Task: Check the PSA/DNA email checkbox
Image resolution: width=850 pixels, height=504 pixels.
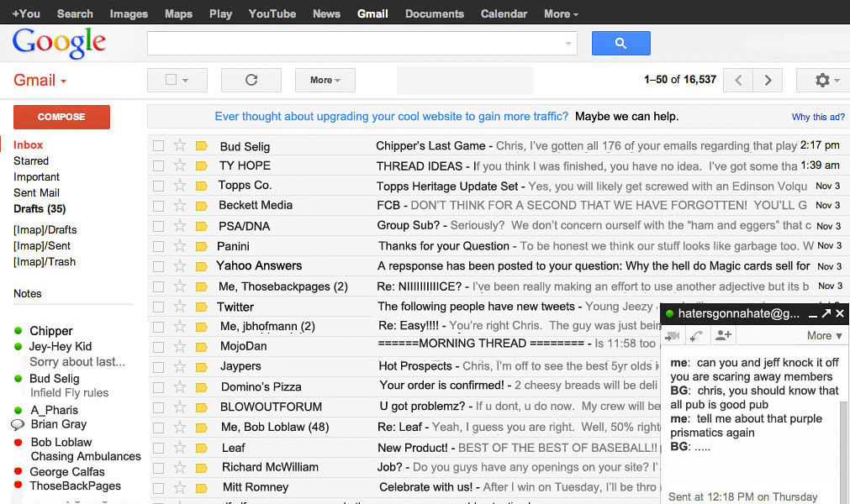Action: (158, 226)
